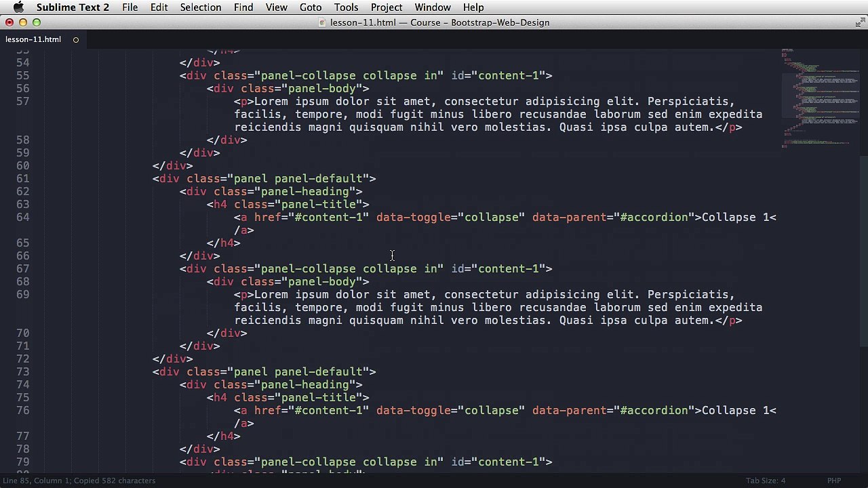Open the Window menu

click(433, 7)
